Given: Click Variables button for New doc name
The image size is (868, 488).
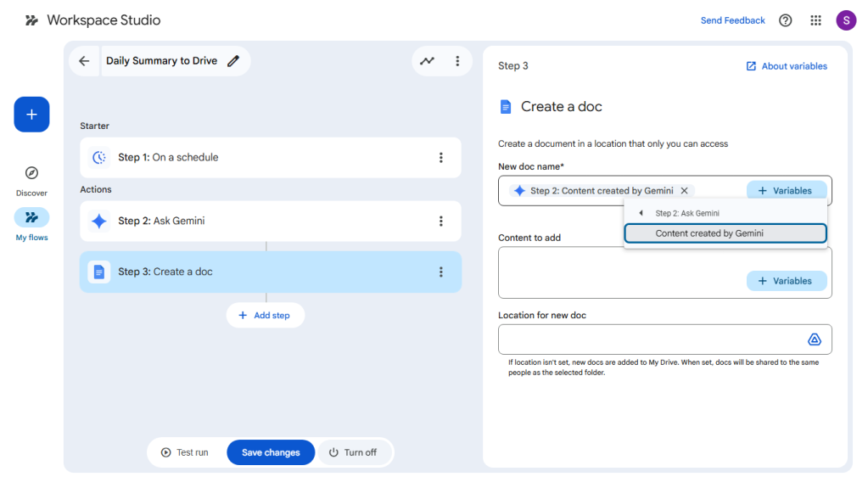Looking at the screenshot, I should pyautogui.click(x=787, y=191).
